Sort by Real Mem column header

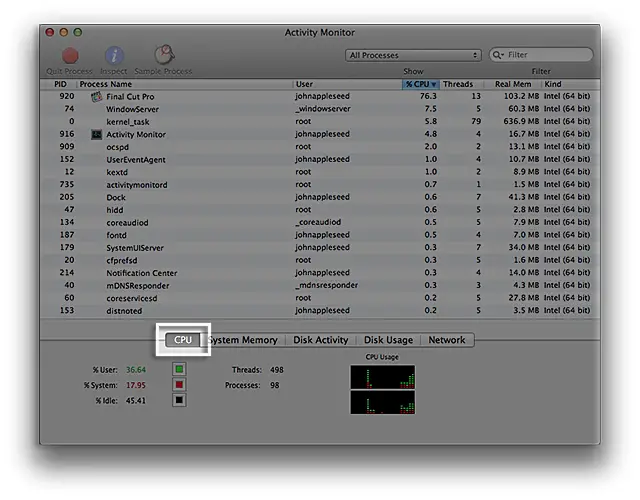click(x=513, y=84)
